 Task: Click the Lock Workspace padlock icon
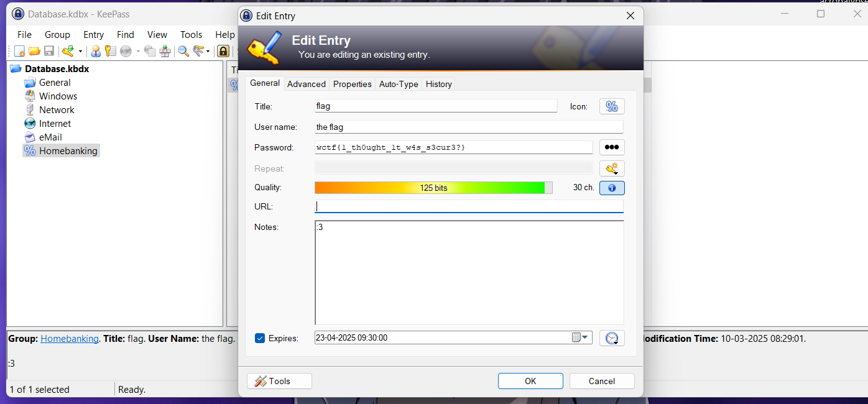(x=223, y=51)
